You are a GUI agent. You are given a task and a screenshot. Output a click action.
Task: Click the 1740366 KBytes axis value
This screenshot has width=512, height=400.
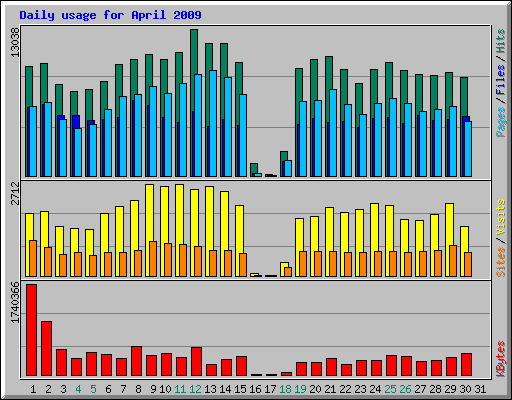coord(15,302)
